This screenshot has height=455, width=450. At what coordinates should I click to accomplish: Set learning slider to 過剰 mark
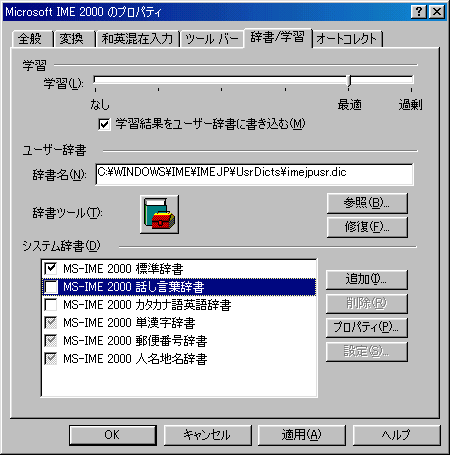(412, 80)
